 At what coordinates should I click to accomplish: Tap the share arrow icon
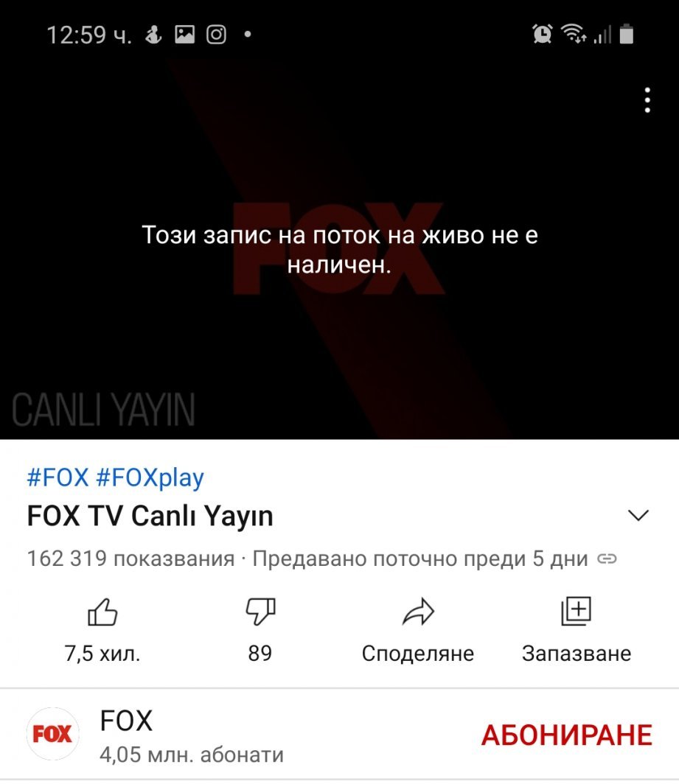tap(418, 612)
